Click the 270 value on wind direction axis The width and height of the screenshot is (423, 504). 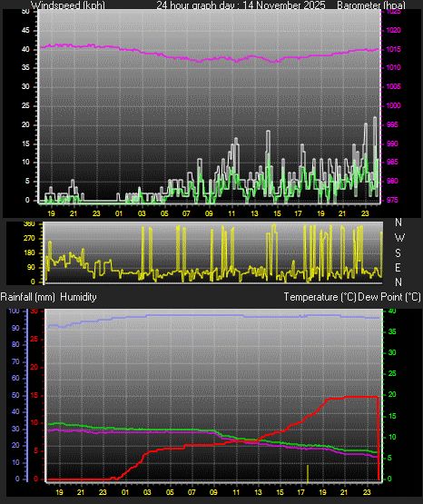pos(29,238)
